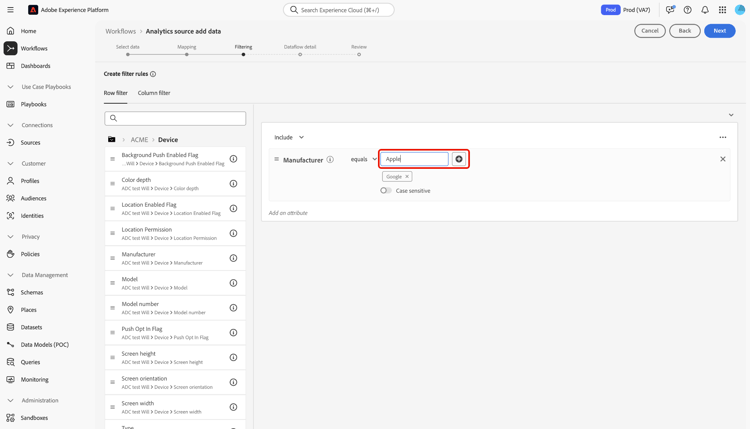Click info icon for Location Permission
The height and width of the screenshot is (429, 750).
pos(233,233)
